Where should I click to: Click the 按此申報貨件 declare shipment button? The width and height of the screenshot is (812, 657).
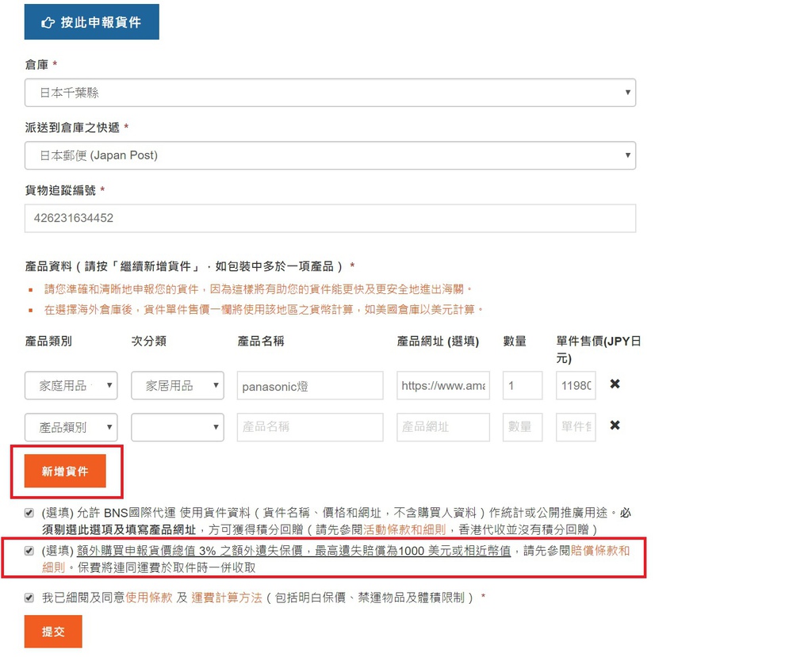(x=91, y=22)
